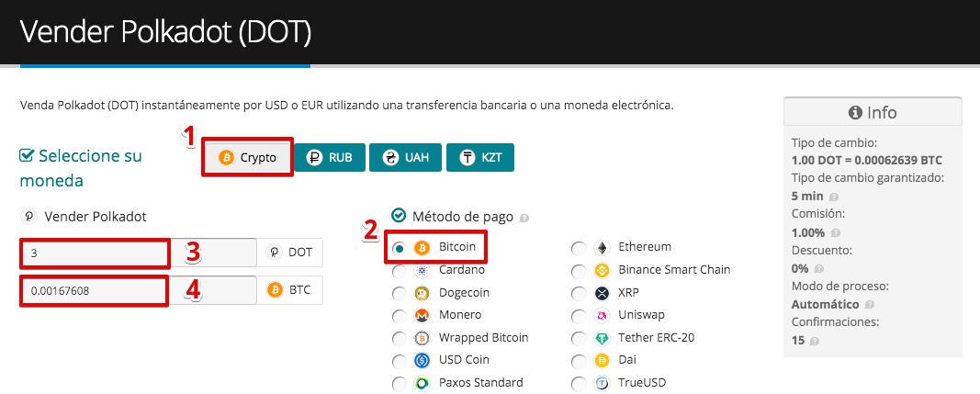Click the DOT amount input field
Image resolution: width=980 pixels, height=394 pixels.
138,253
